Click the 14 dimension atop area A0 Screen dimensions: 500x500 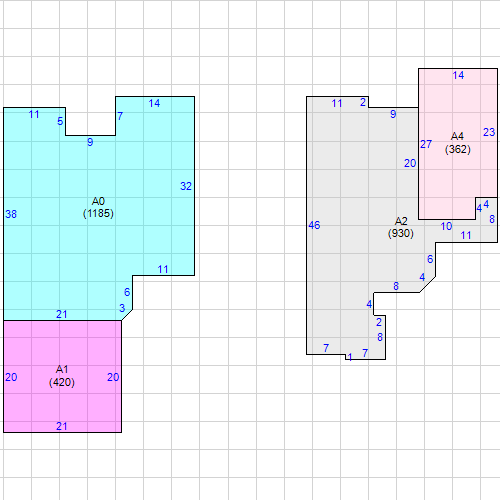[154, 103]
